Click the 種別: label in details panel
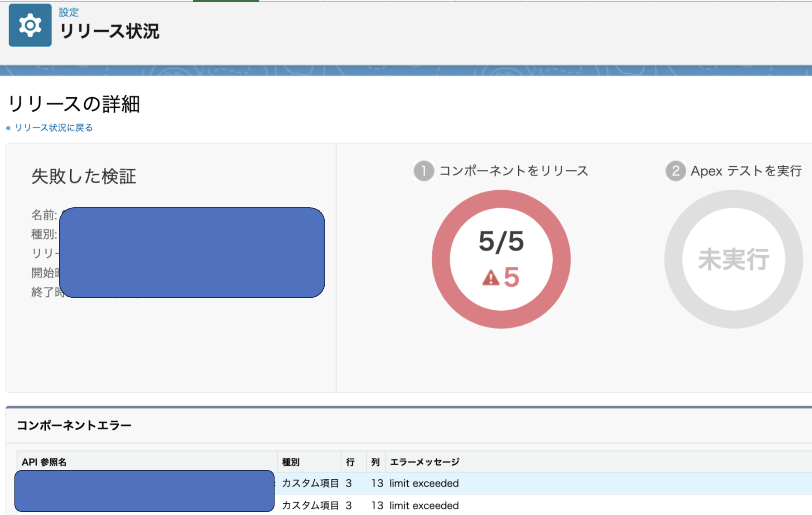 [x=44, y=234]
